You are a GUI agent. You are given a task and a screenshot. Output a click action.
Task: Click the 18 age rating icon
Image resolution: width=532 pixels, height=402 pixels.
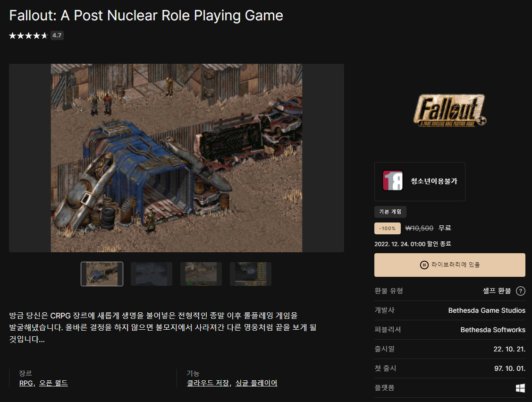[393, 180]
